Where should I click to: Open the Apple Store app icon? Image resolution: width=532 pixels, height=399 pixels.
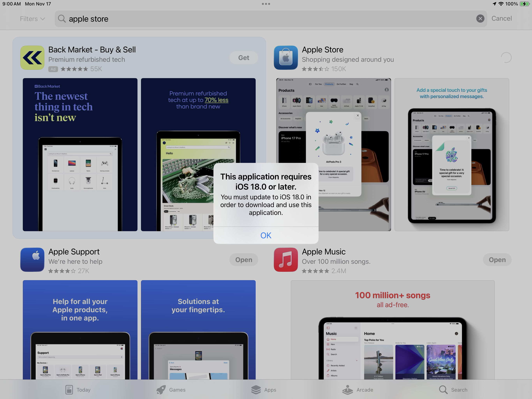[286, 58]
